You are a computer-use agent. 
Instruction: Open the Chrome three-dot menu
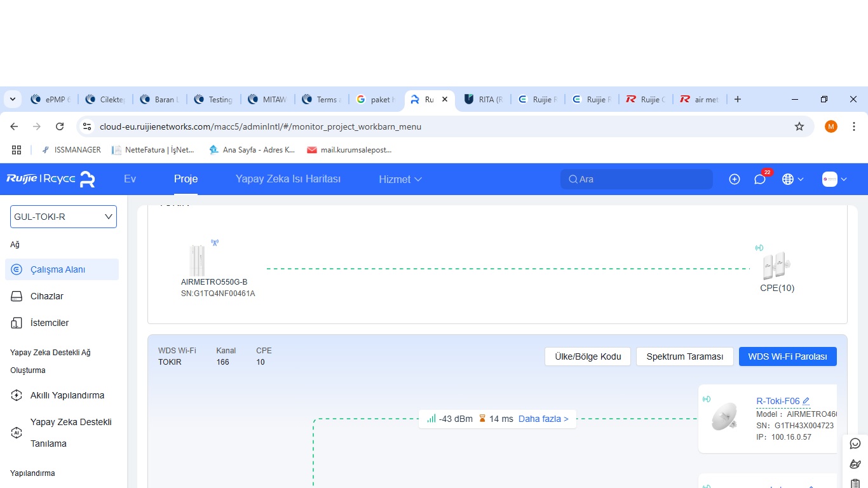click(854, 126)
